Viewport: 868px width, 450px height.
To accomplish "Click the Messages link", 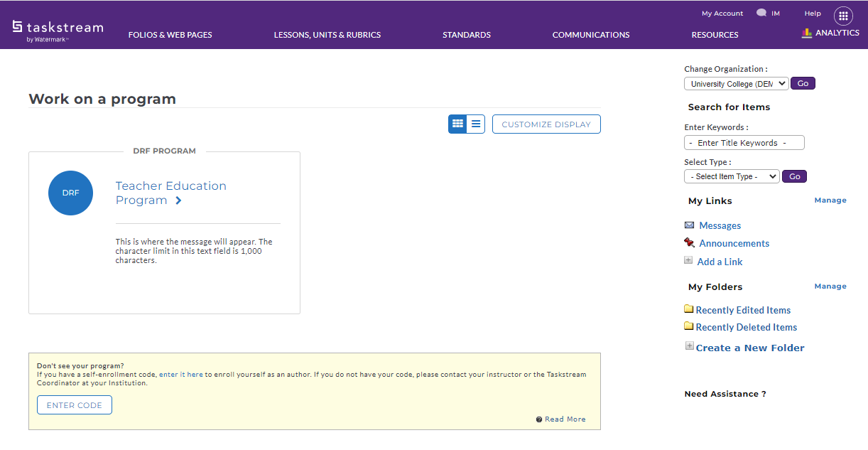I will pos(720,225).
